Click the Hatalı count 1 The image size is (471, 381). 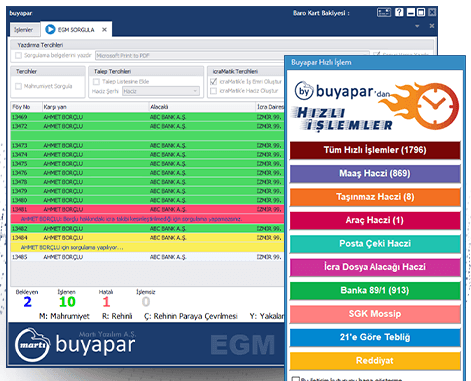pos(106,302)
